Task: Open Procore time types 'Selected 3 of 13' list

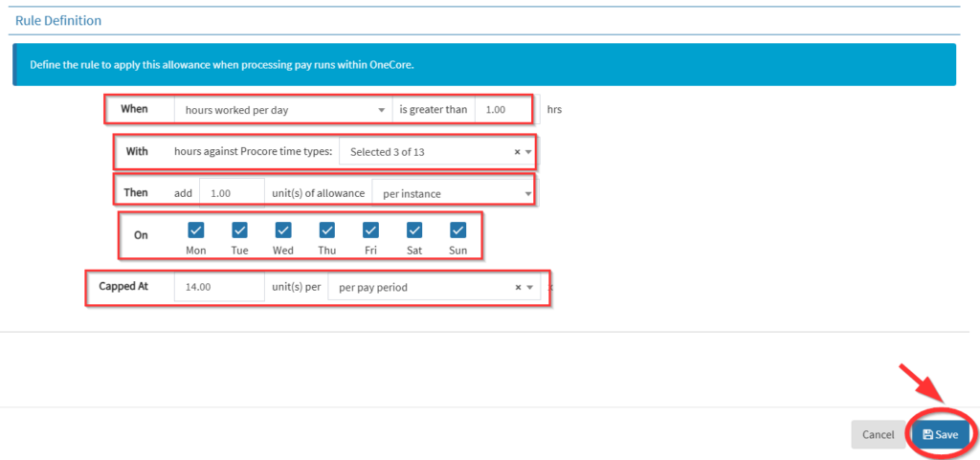Action: [426, 151]
